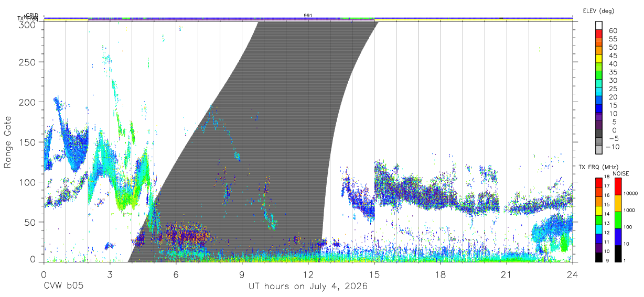The height and width of the screenshot is (297, 644).
Task: Select the black NOISE segment between 1 and 10
Action: click(x=618, y=252)
